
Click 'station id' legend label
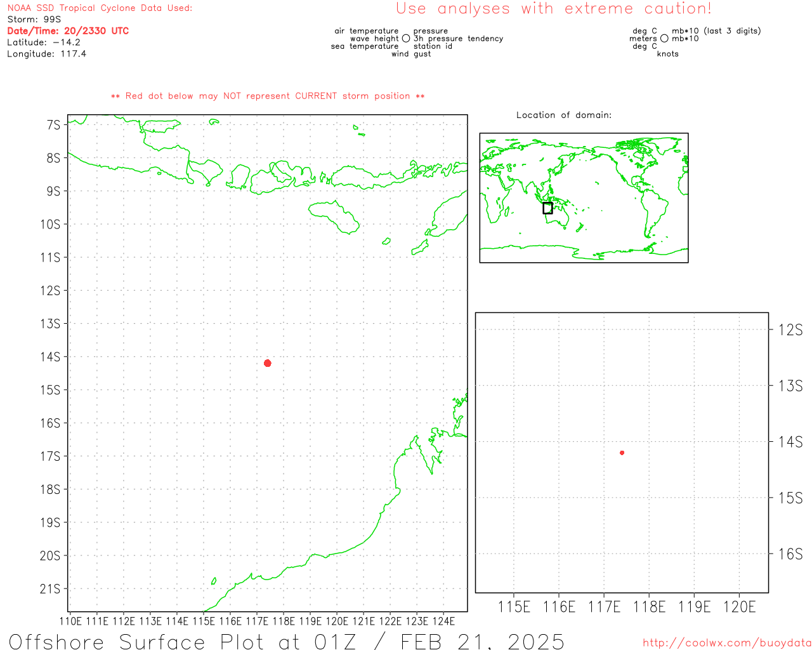click(x=433, y=46)
